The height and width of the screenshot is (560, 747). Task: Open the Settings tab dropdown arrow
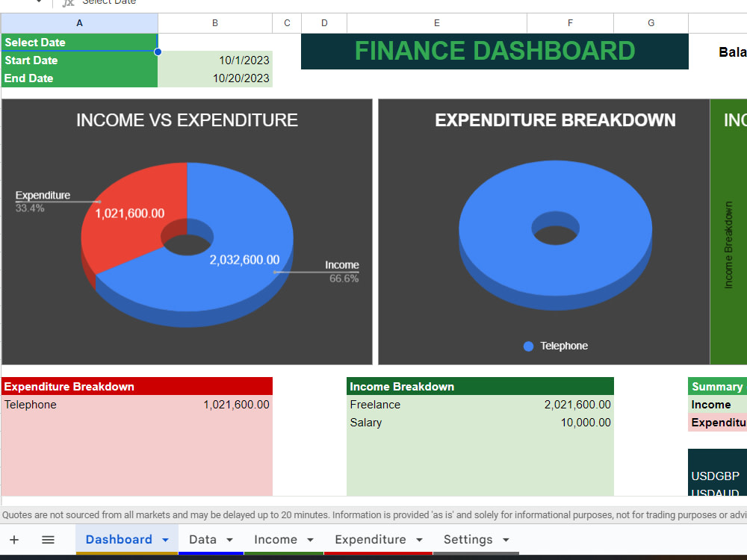[506, 540]
